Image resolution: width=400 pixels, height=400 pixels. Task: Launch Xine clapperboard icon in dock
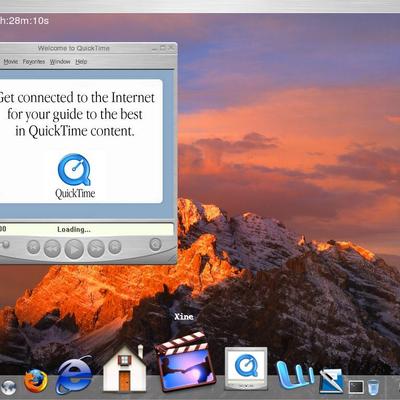pyautogui.click(x=184, y=361)
